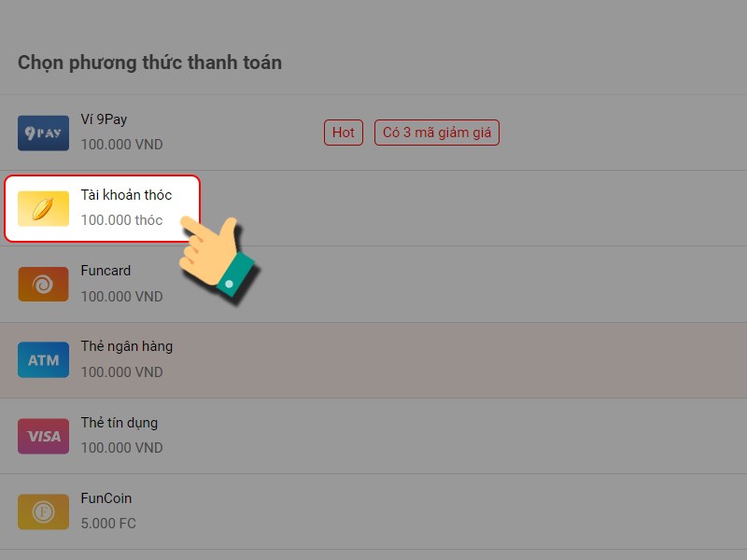Select the gold FunCoin icon
This screenshot has width=747, height=560.
pos(43,511)
